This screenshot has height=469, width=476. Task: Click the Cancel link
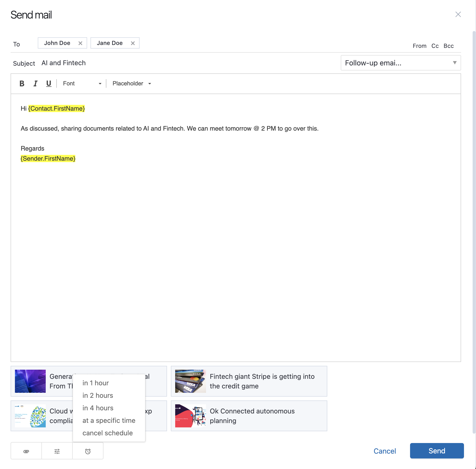(x=385, y=451)
